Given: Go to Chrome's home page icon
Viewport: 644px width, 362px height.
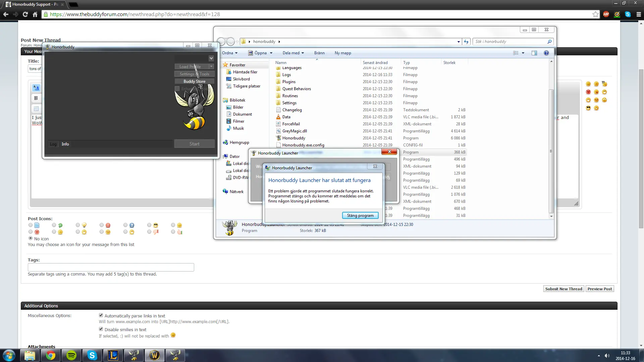Looking at the screenshot, I should point(35,14).
